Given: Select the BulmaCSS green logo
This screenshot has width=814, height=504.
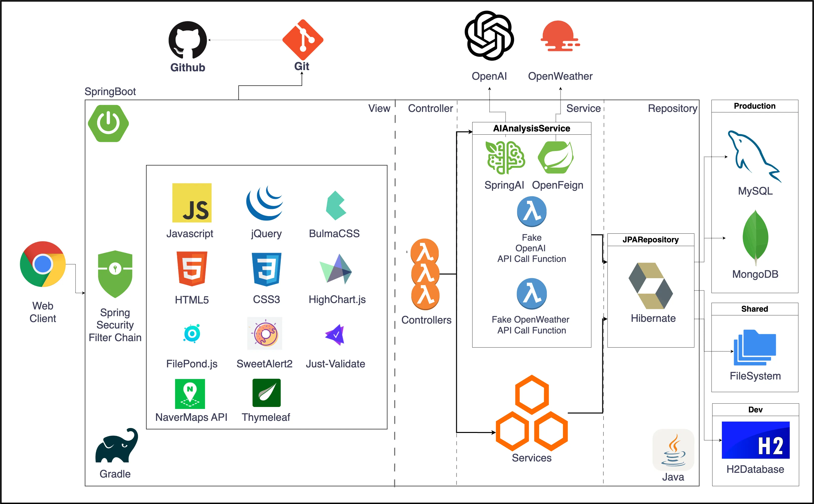Looking at the screenshot, I should click(x=336, y=205).
